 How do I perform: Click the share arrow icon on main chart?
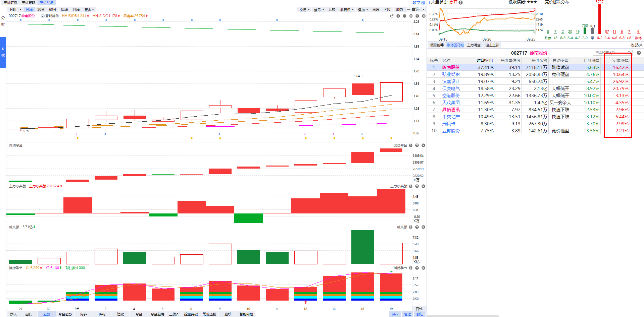pos(392,16)
